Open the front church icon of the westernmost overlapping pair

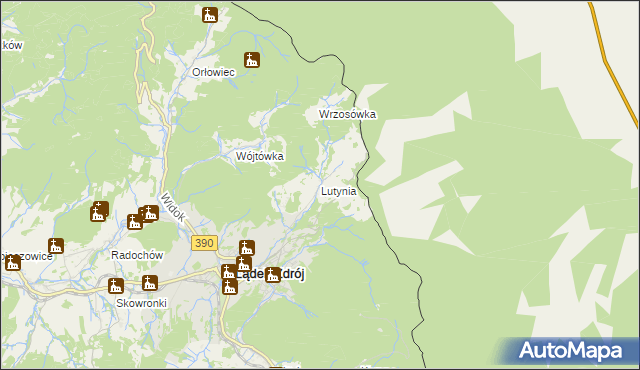click(x=97, y=214)
